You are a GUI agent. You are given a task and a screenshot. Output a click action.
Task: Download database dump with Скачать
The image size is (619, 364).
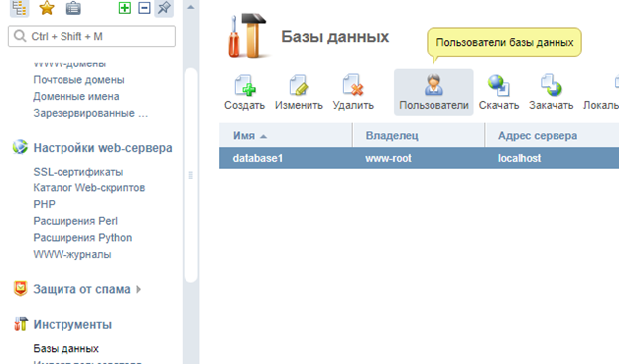tap(499, 93)
